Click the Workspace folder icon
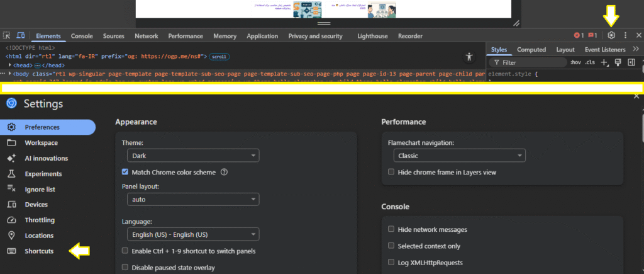 [11, 143]
